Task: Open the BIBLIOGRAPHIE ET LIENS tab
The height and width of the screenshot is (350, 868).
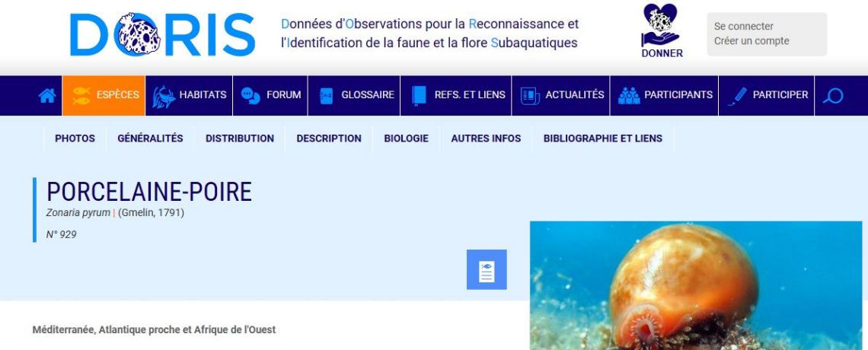Action: [x=603, y=138]
